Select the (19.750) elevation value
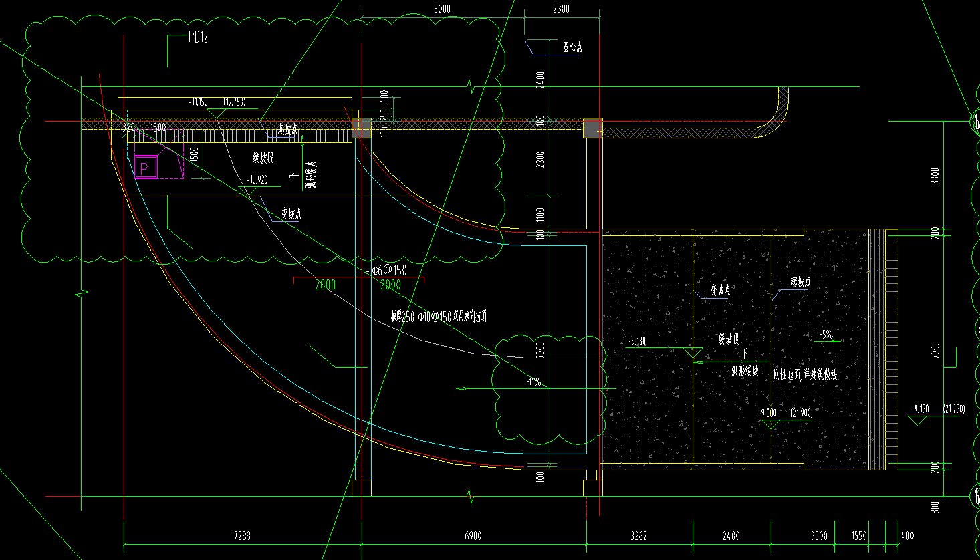Viewport: 980px width, 560px height. pos(235,102)
